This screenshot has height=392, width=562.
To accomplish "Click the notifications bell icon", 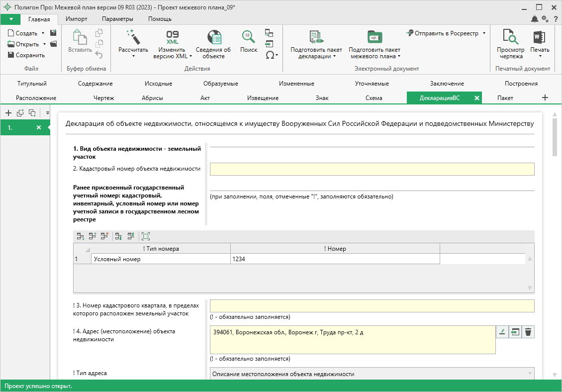I will click(535, 19).
